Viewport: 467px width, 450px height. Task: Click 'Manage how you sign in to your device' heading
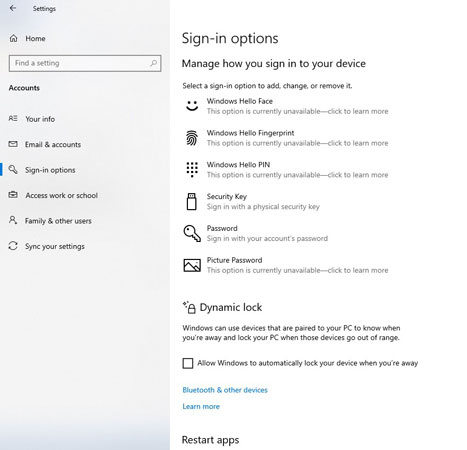click(x=274, y=63)
